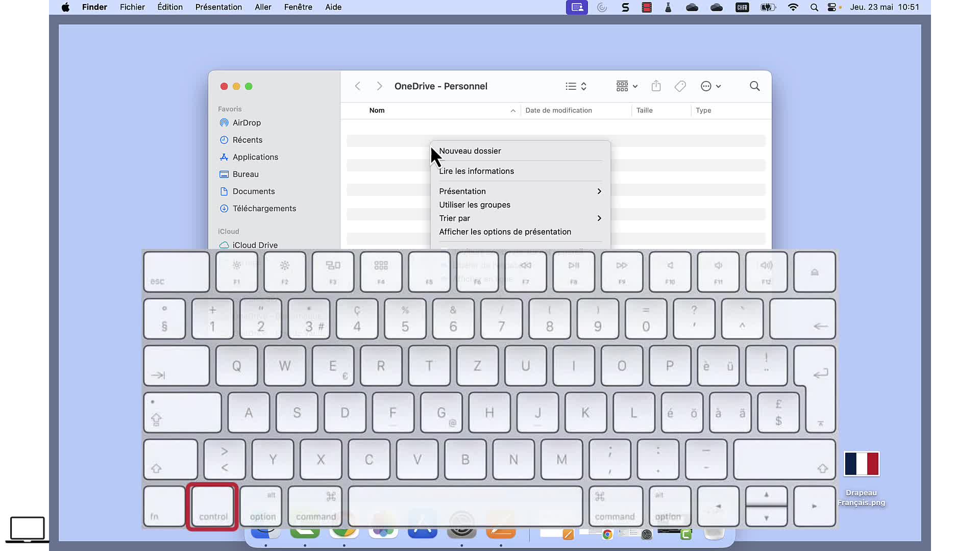
Task: Click the Wi-Fi icon in menu bar
Action: coord(793,7)
